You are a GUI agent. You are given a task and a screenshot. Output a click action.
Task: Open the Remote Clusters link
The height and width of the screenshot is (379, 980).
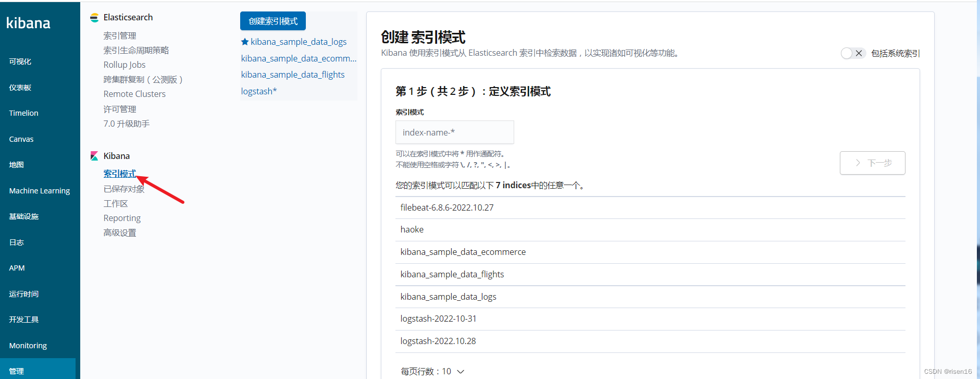click(134, 94)
